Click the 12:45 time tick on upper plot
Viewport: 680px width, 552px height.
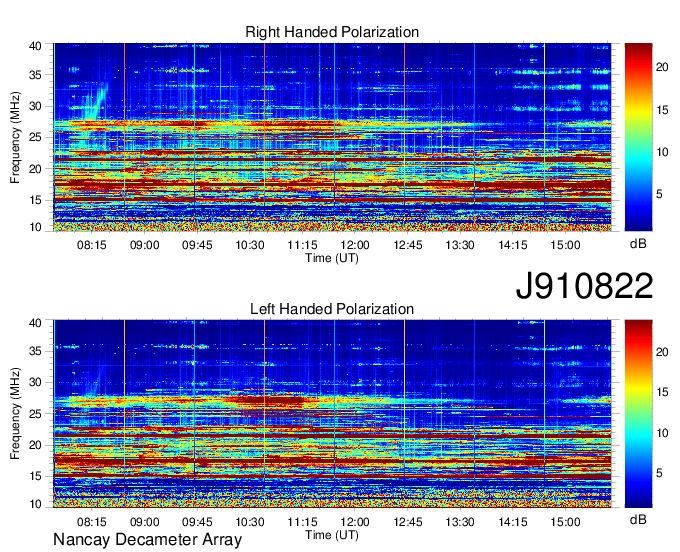pyautogui.click(x=408, y=245)
